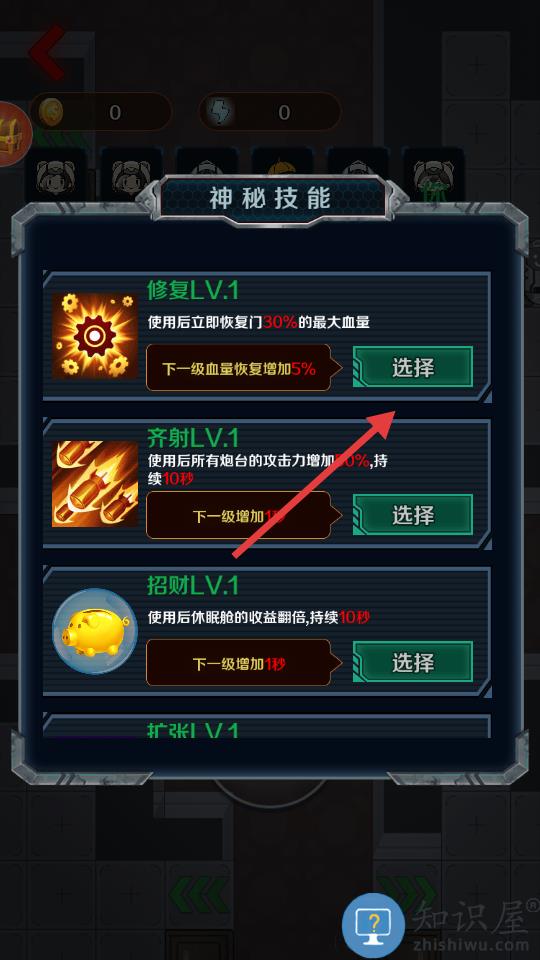Tap the red back arrow

(x=47, y=53)
